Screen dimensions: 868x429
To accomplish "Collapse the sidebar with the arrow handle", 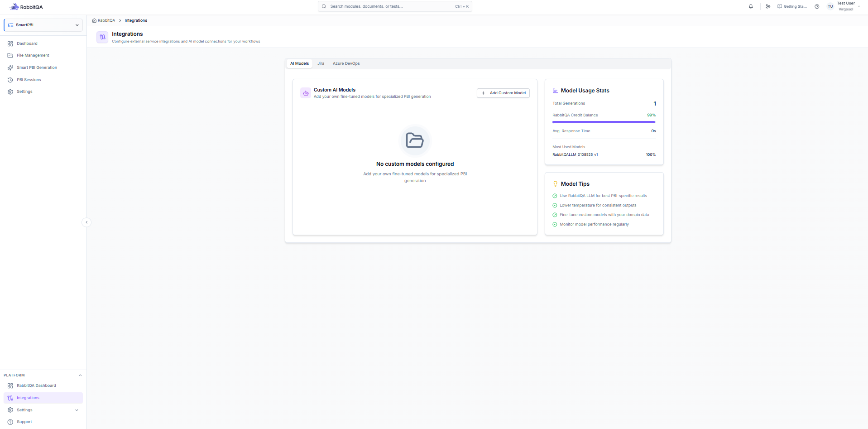I will pyautogui.click(x=86, y=222).
